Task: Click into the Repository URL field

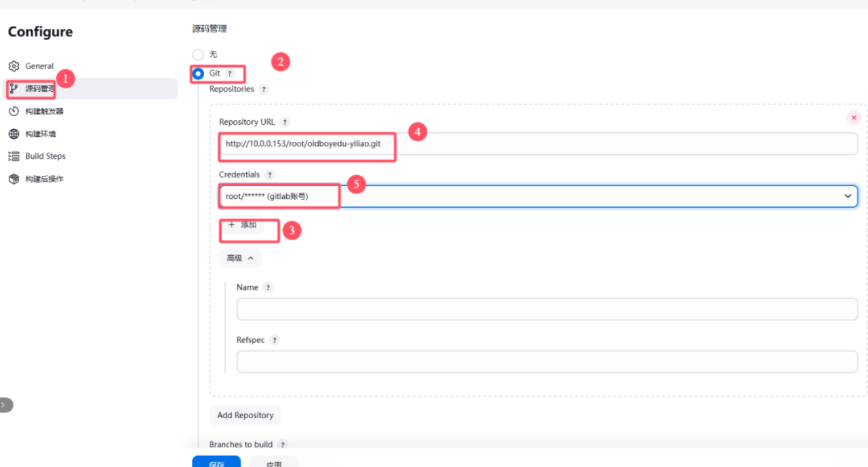Action: [610, 144]
